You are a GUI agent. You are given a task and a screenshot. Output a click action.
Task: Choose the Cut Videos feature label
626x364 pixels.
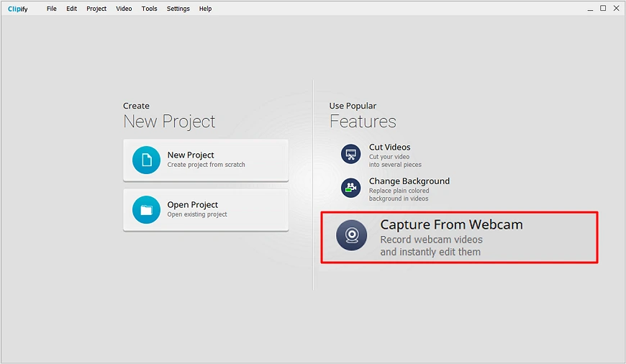pyautogui.click(x=390, y=147)
